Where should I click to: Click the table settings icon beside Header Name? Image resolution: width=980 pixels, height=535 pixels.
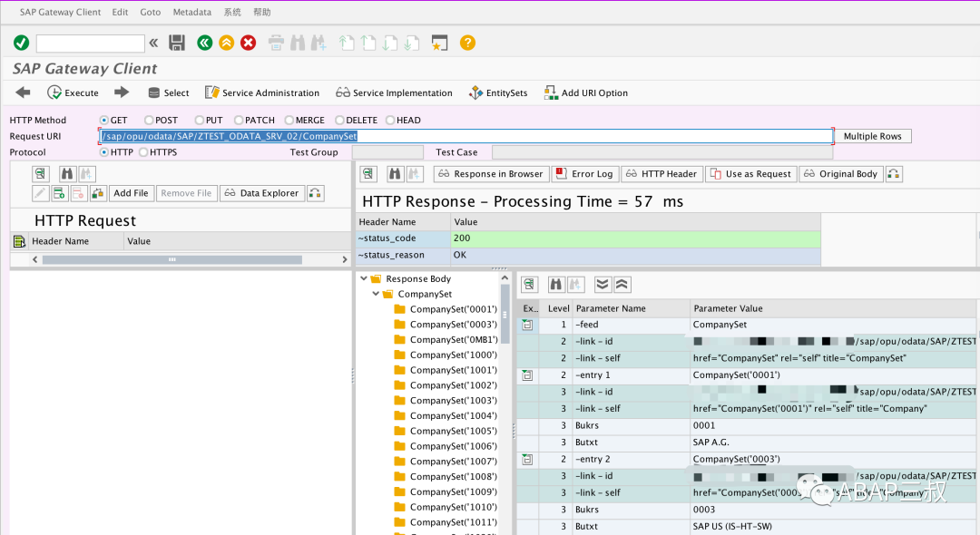coord(19,241)
